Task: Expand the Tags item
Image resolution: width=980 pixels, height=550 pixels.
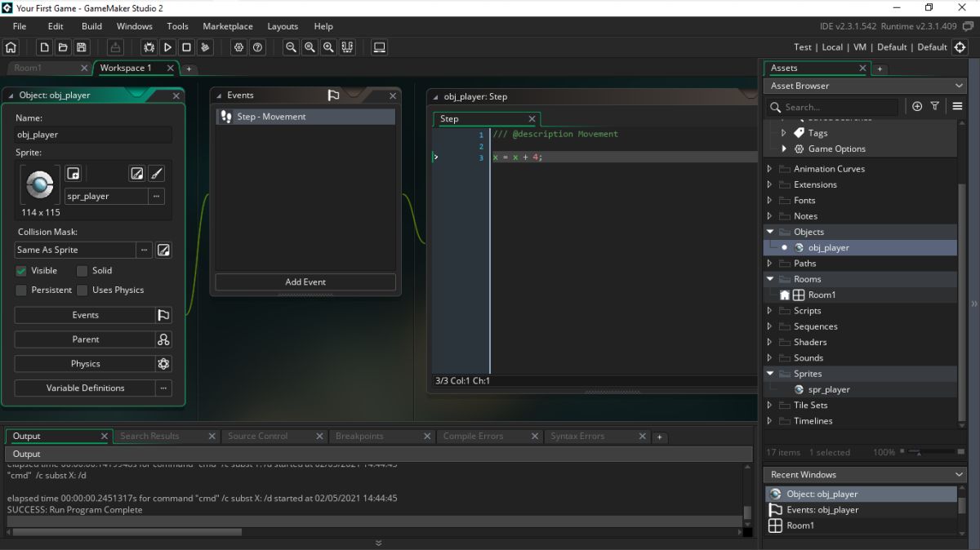Action: click(784, 132)
